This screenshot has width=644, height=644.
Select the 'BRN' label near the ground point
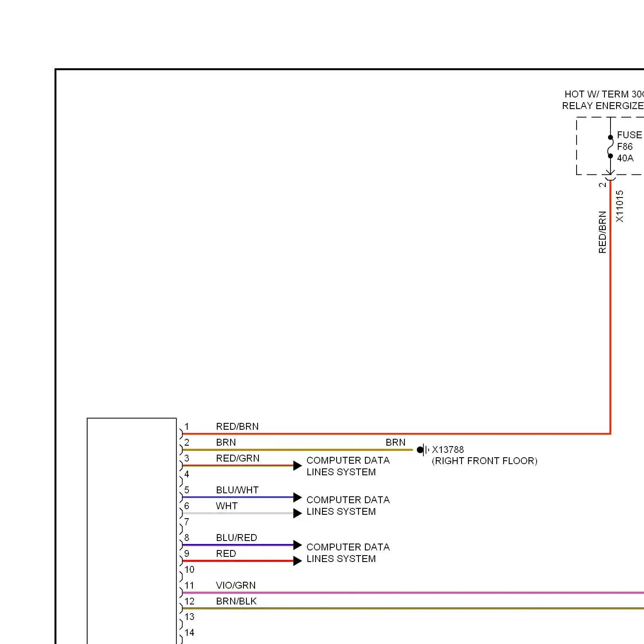[395, 442]
